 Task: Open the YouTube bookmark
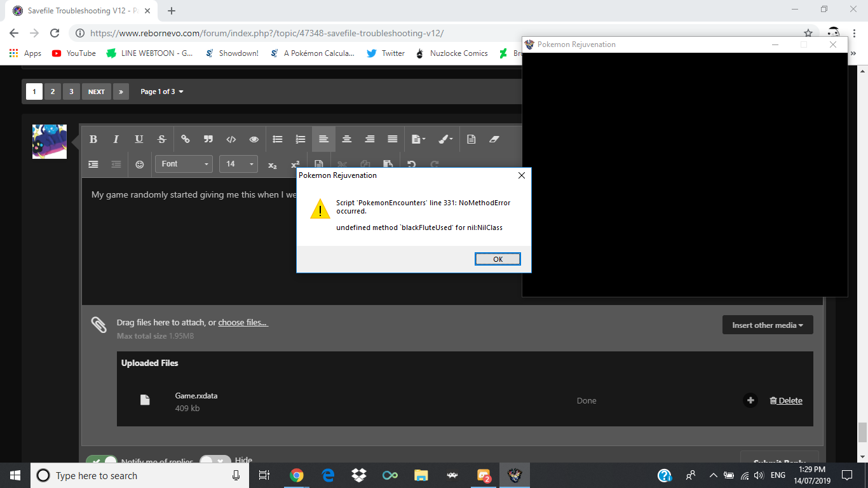[x=74, y=53]
